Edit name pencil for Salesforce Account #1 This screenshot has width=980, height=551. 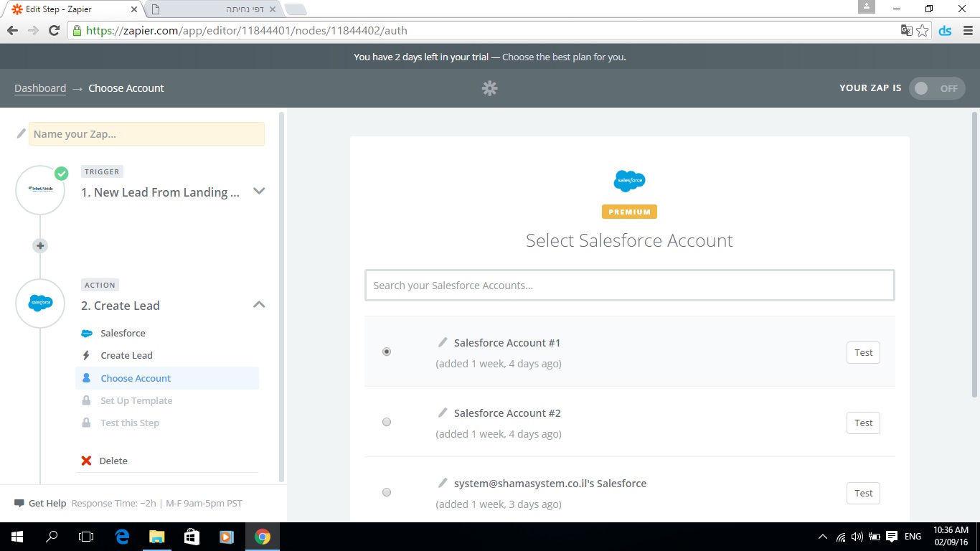click(x=443, y=342)
